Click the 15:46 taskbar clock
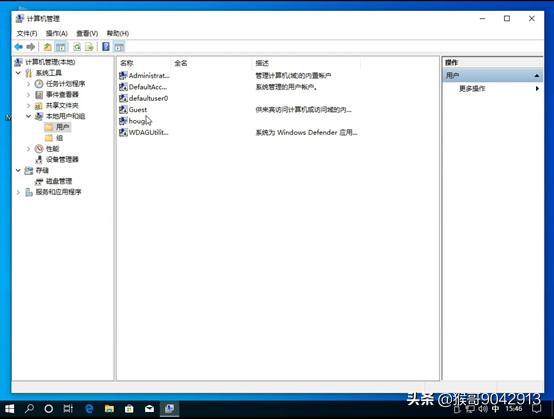This screenshot has height=419, width=554. pyautogui.click(x=514, y=409)
